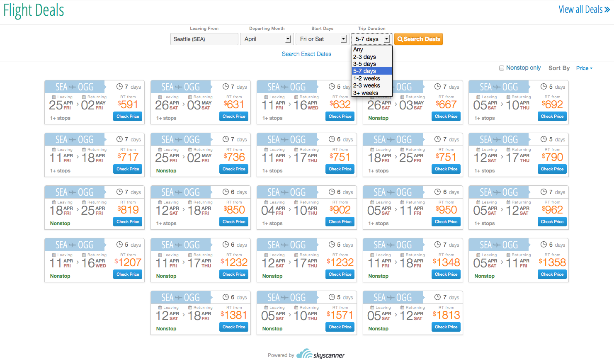614x364 pixels.
Task: Check Price for the $591 deal
Action: click(x=128, y=116)
